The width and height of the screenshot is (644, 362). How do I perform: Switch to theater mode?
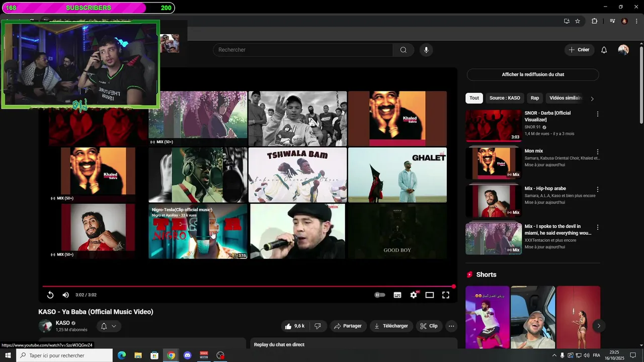tap(430, 295)
